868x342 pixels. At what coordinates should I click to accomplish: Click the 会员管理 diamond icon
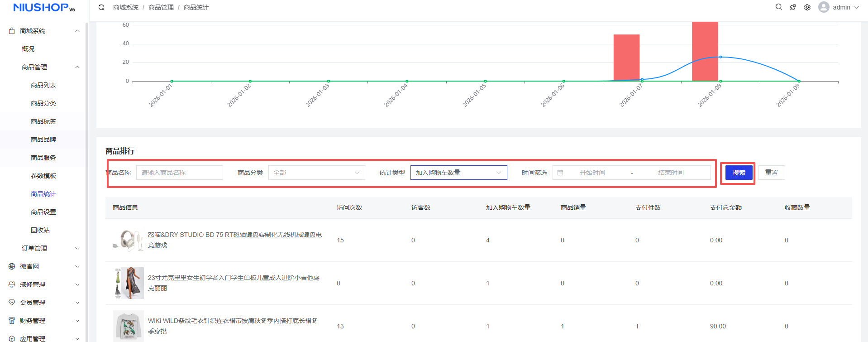(x=12, y=303)
